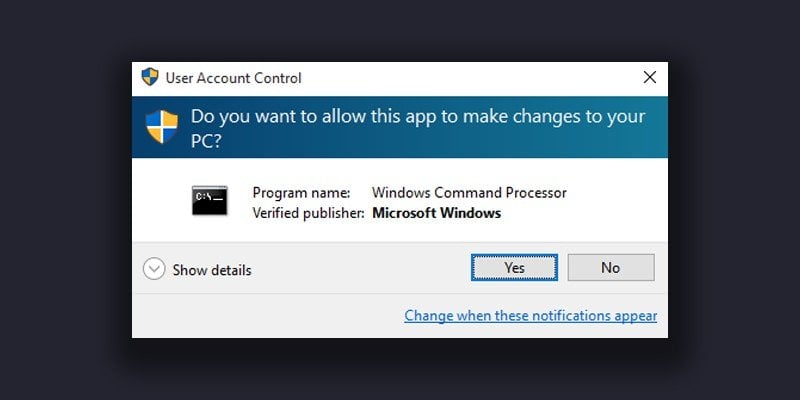Click blank white area right of publisher info
Image resolution: width=800 pixels, height=400 pixels.
(612, 204)
